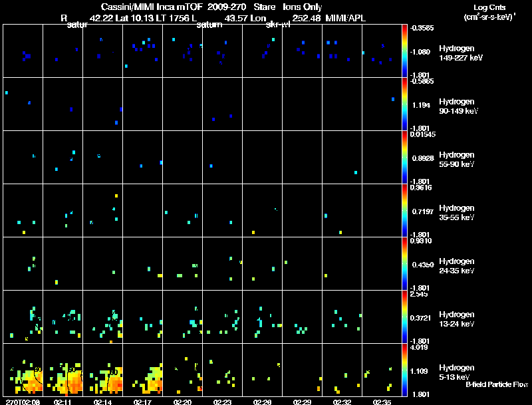The height and width of the screenshot is (405, 532).
Task: Click the '4.019' colorbar value
Action: [419, 347]
